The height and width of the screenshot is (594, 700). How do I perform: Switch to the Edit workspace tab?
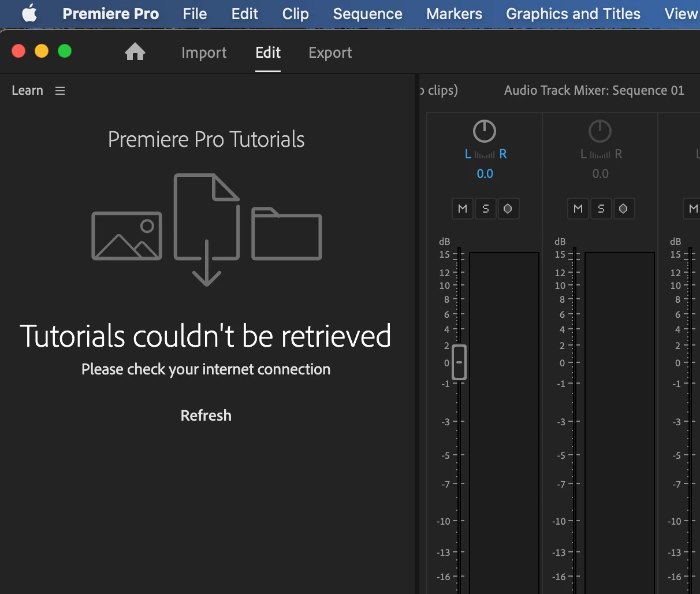point(268,53)
